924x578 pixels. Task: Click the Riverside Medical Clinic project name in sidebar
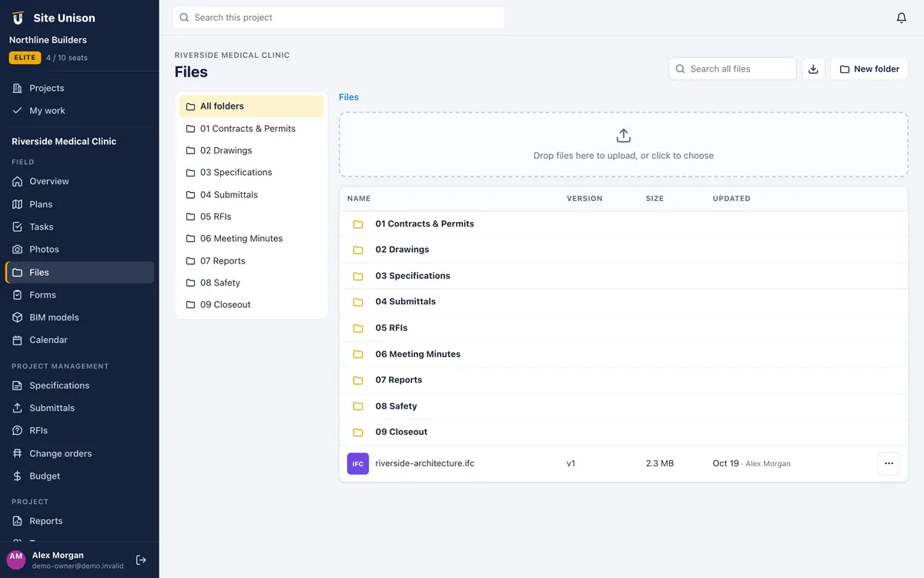pos(64,141)
